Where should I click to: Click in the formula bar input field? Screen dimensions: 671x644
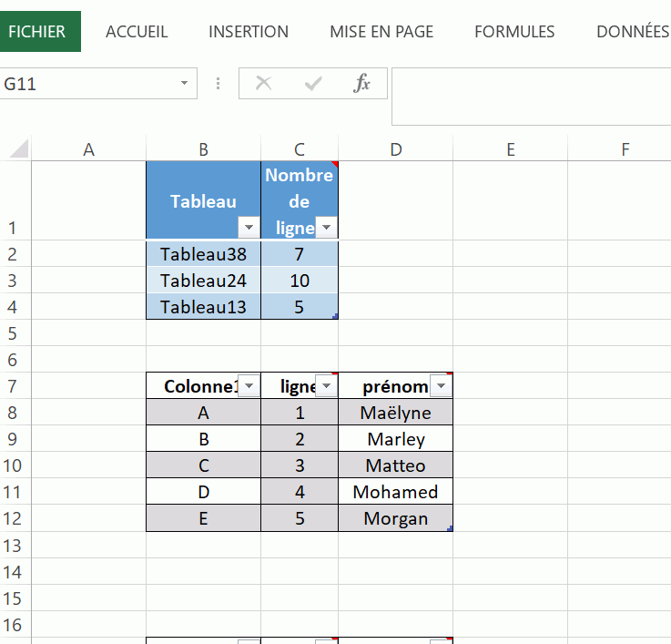click(531, 85)
